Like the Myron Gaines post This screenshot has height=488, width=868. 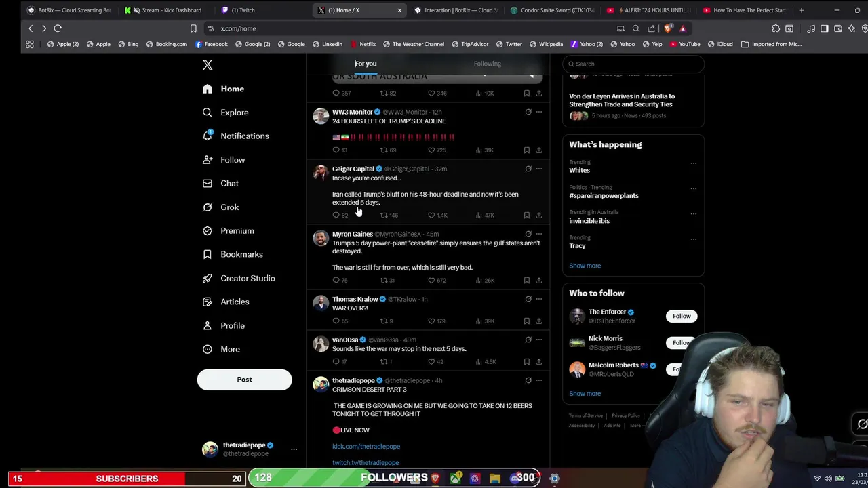point(437,280)
